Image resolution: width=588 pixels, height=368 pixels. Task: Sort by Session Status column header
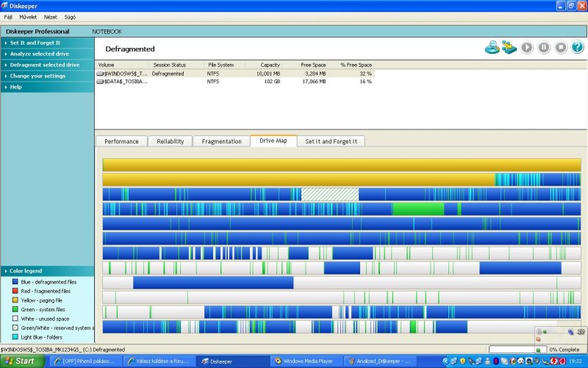pyautogui.click(x=176, y=65)
